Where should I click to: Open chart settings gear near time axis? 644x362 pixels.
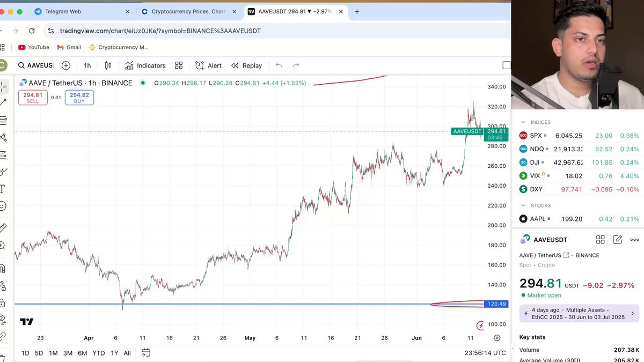pyautogui.click(x=497, y=338)
